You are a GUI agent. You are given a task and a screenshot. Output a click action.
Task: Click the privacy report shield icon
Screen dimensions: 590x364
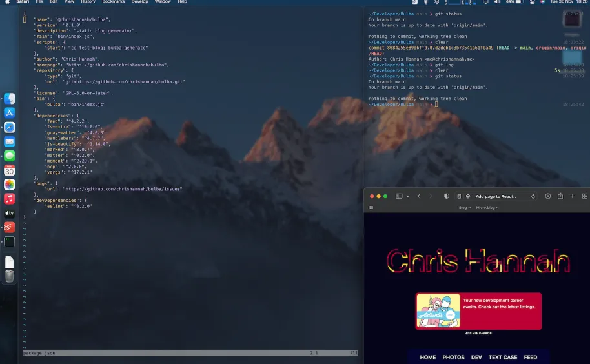coord(447,196)
